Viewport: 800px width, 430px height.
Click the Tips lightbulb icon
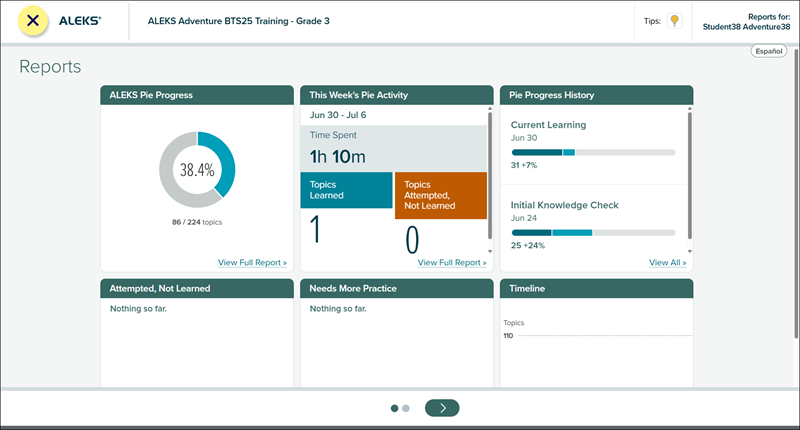click(675, 21)
